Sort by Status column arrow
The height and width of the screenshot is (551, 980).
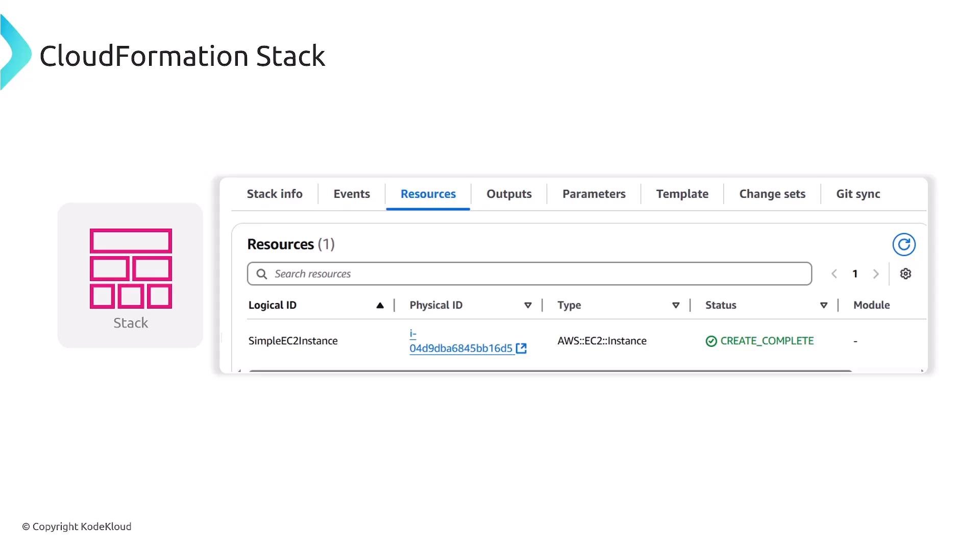(x=824, y=306)
